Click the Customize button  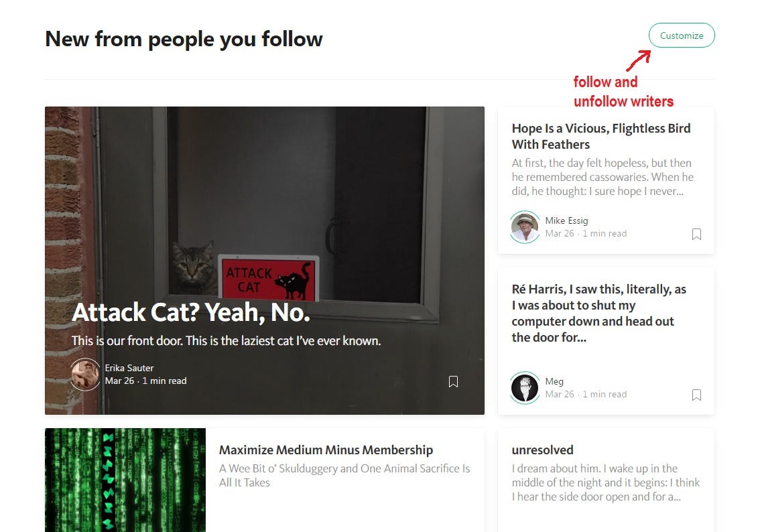pos(682,36)
